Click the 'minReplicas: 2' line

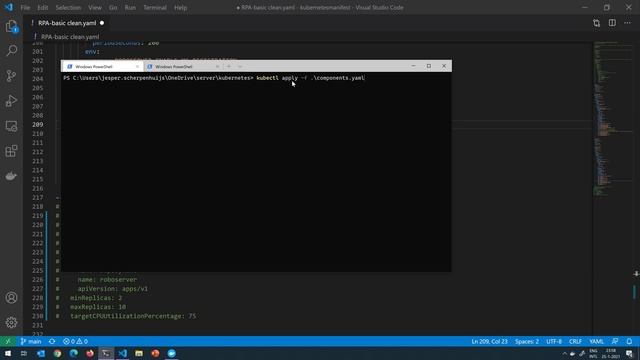96,298
